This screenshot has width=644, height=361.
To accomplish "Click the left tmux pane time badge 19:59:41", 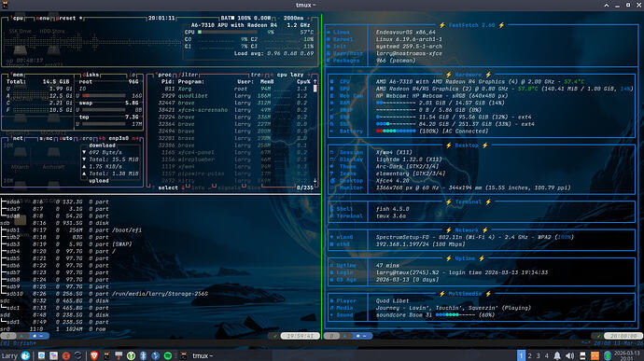I will pos(300,336).
